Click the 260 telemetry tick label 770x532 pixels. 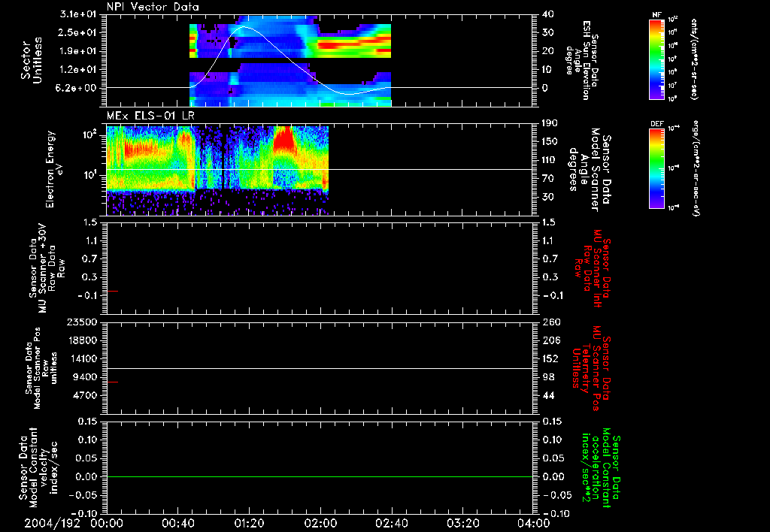click(551, 322)
